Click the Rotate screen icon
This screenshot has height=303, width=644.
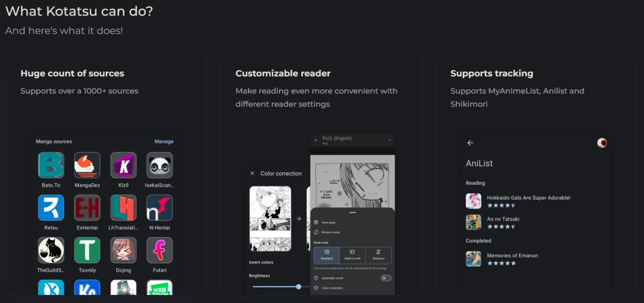point(316,232)
